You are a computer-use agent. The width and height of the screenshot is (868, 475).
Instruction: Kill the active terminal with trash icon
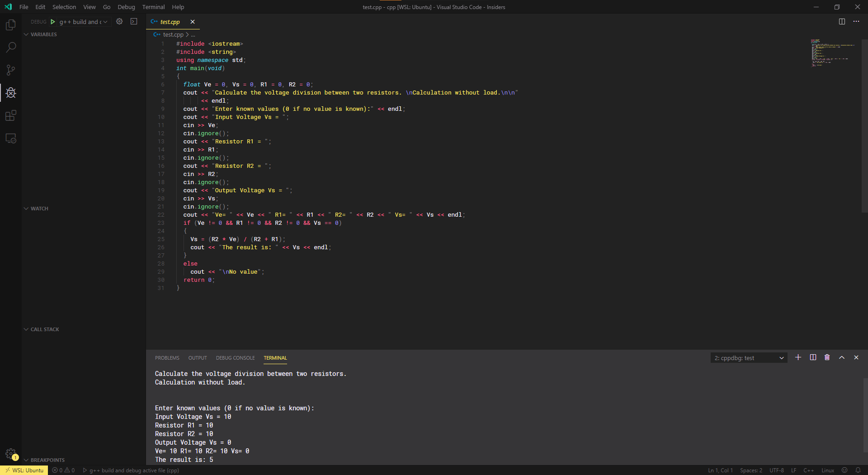827,357
